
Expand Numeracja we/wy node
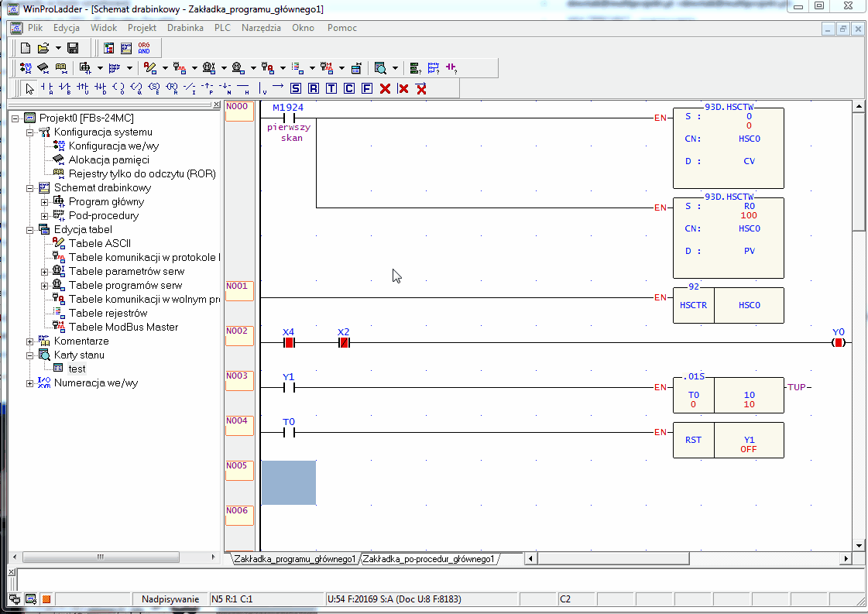click(x=30, y=383)
